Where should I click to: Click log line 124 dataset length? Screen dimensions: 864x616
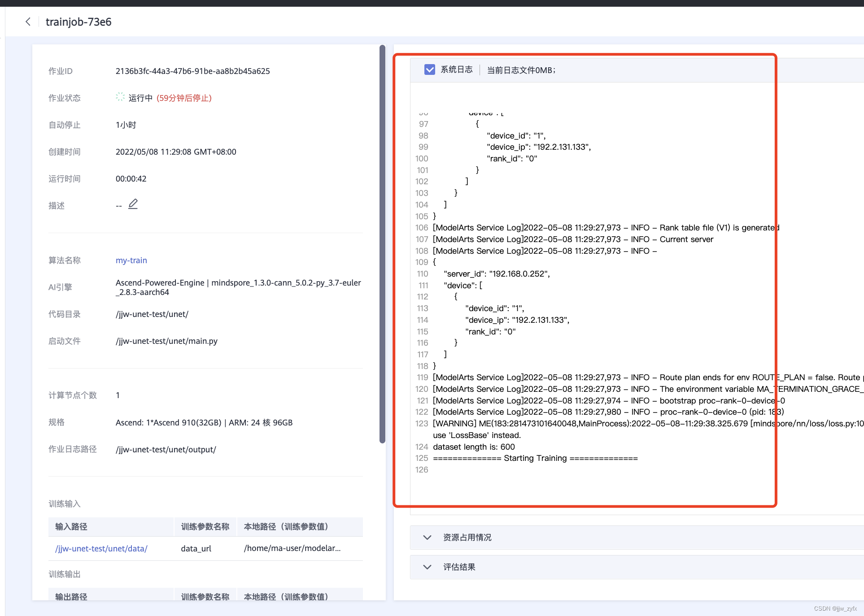click(x=474, y=447)
